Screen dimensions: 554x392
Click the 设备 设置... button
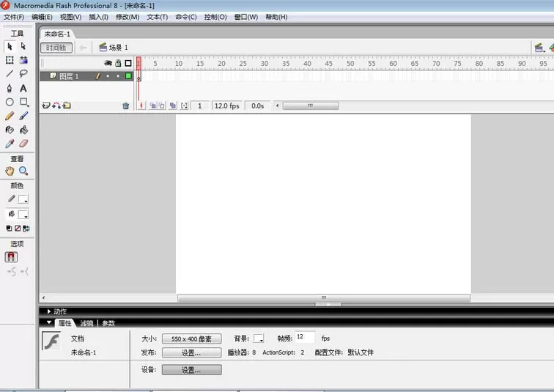[x=191, y=370]
